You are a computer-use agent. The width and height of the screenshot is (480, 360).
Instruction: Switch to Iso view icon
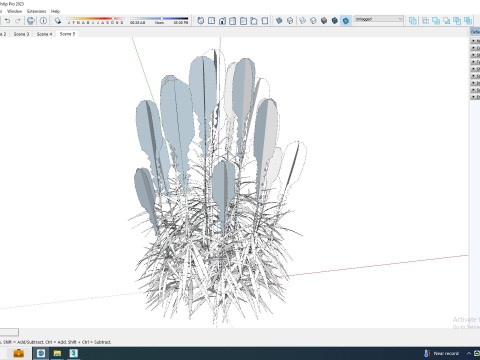(201, 21)
